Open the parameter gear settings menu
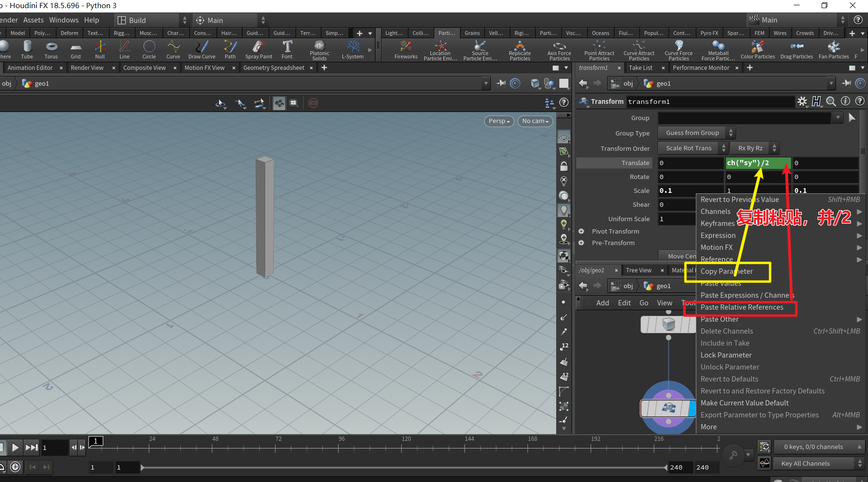This screenshot has height=482, width=868. coord(802,101)
